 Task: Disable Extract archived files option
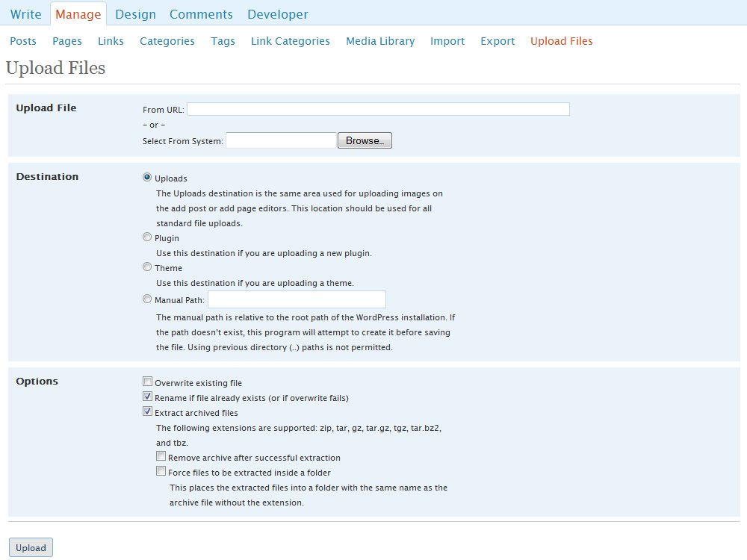148,411
